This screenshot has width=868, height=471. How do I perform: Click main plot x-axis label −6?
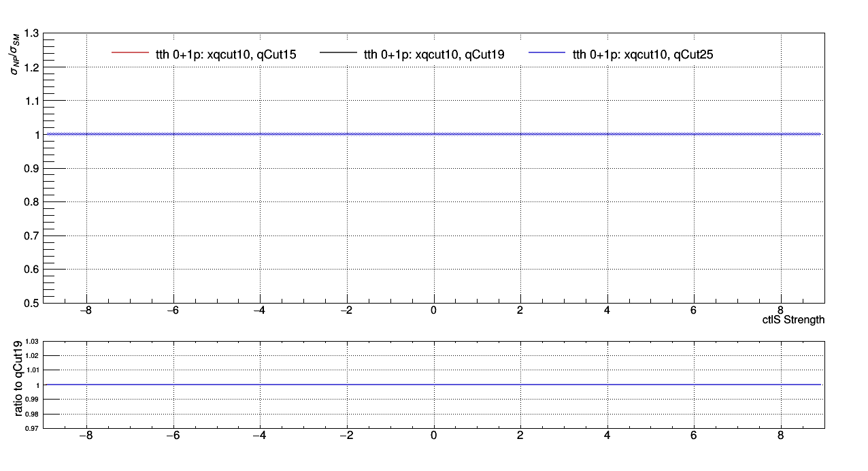coord(173,310)
